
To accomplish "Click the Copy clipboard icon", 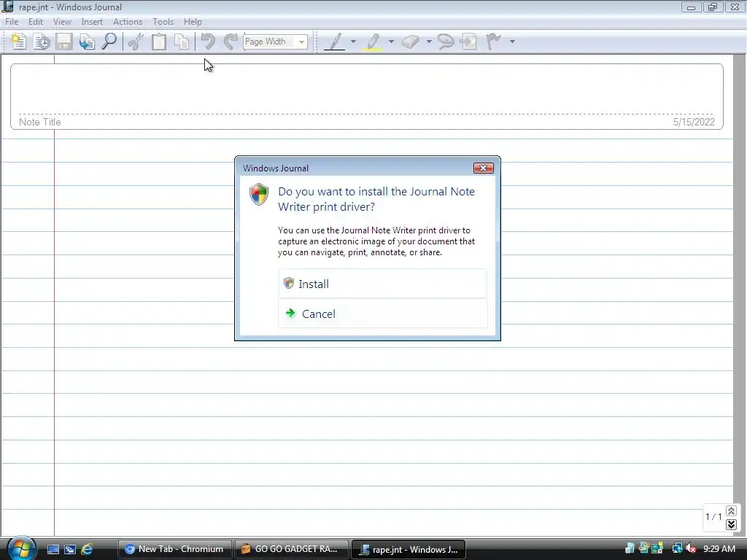I will coord(158,42).
